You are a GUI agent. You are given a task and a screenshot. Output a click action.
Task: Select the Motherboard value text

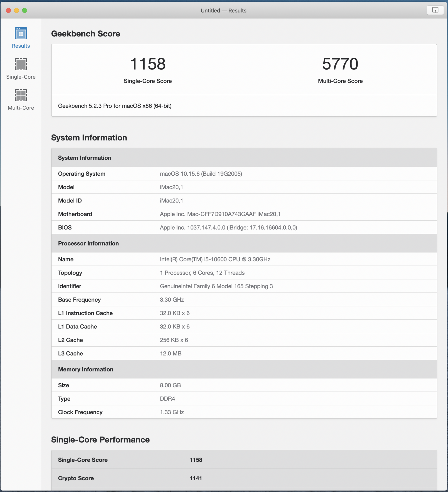point(220,214)
